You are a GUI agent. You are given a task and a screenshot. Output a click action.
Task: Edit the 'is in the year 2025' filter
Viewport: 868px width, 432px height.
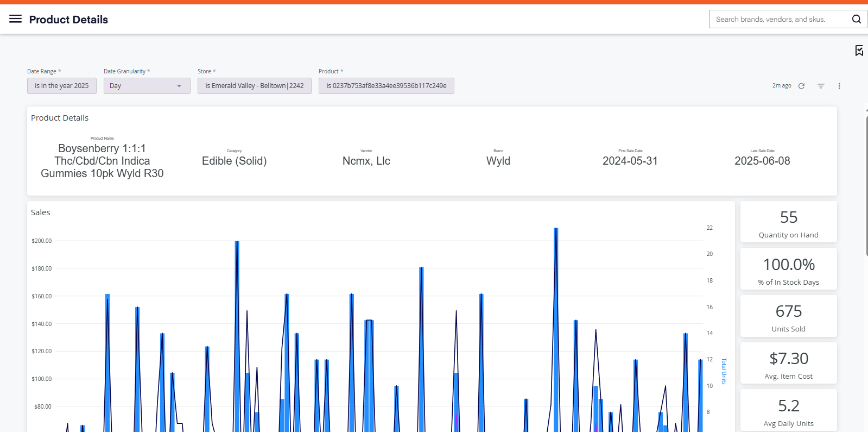62,86
